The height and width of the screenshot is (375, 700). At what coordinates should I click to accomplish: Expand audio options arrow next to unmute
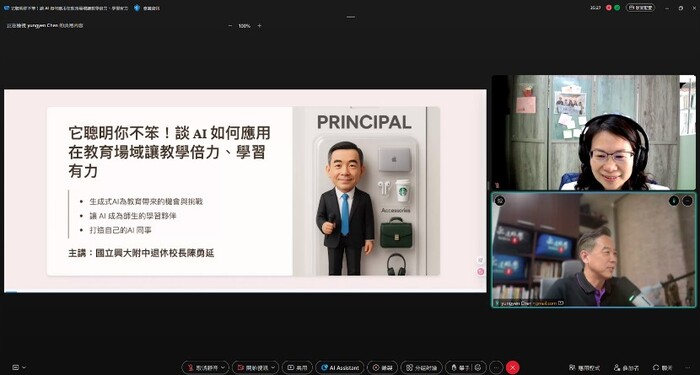(x=224, y=367)
